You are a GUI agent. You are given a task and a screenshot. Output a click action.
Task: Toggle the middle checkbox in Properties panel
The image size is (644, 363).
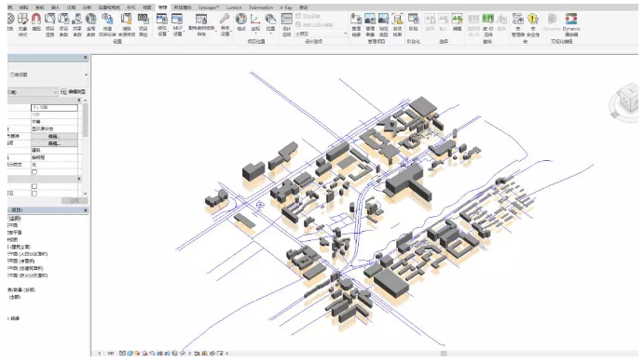pos(34,186)
